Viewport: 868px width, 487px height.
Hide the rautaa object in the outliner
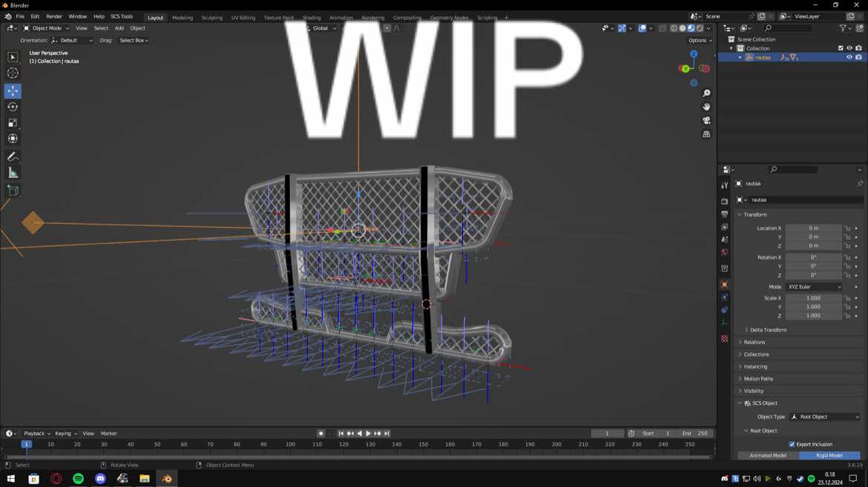tap(849, 57)
